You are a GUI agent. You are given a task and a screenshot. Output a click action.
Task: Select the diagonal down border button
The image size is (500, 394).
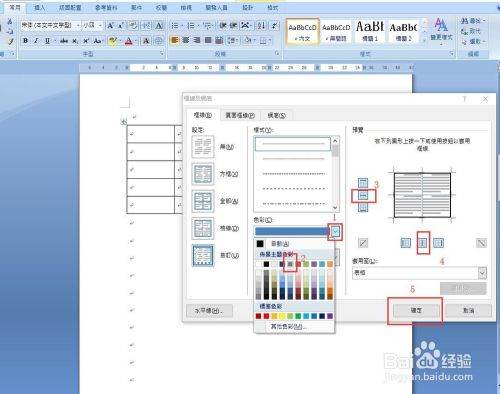(481, 243)
